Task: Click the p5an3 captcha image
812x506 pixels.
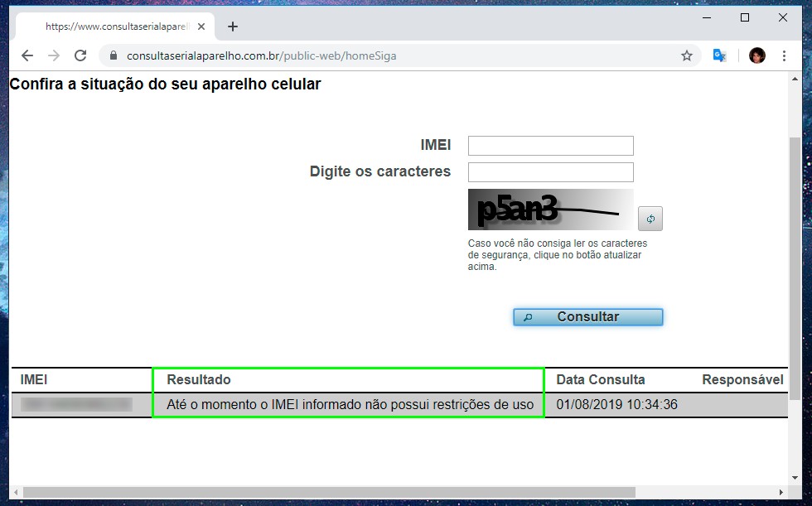Action: pyautogui.click(x=550, y=210)
